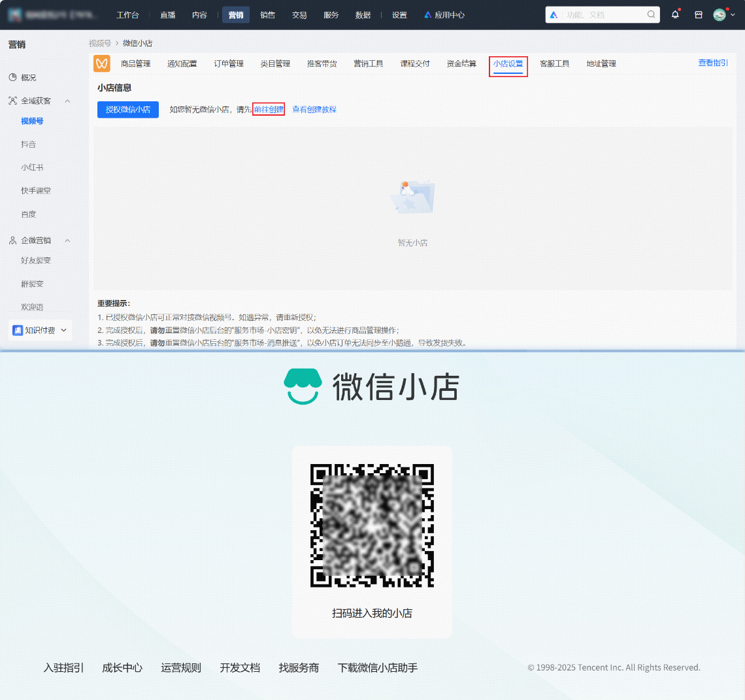Open the 数据 top menu
This screenshot has width=745, height=700.
(x=363, y=15)
